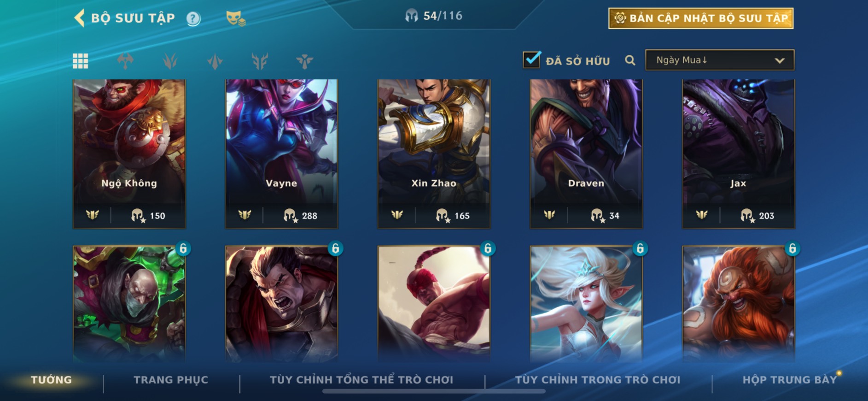Switch to the TRANG PHỤC tab
Viewport: 868px width, 401px height.
coord(171,380)
